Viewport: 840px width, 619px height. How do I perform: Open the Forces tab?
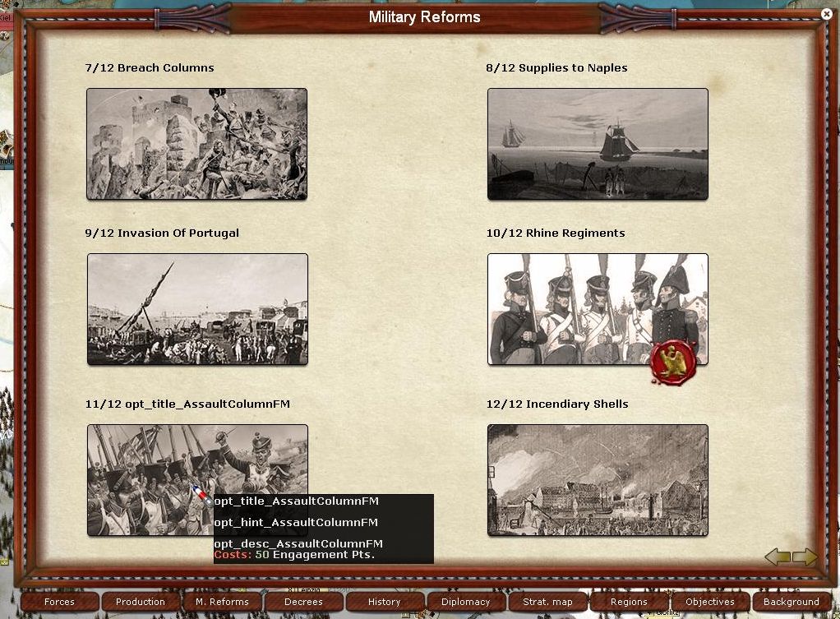[x=59, y=602]
